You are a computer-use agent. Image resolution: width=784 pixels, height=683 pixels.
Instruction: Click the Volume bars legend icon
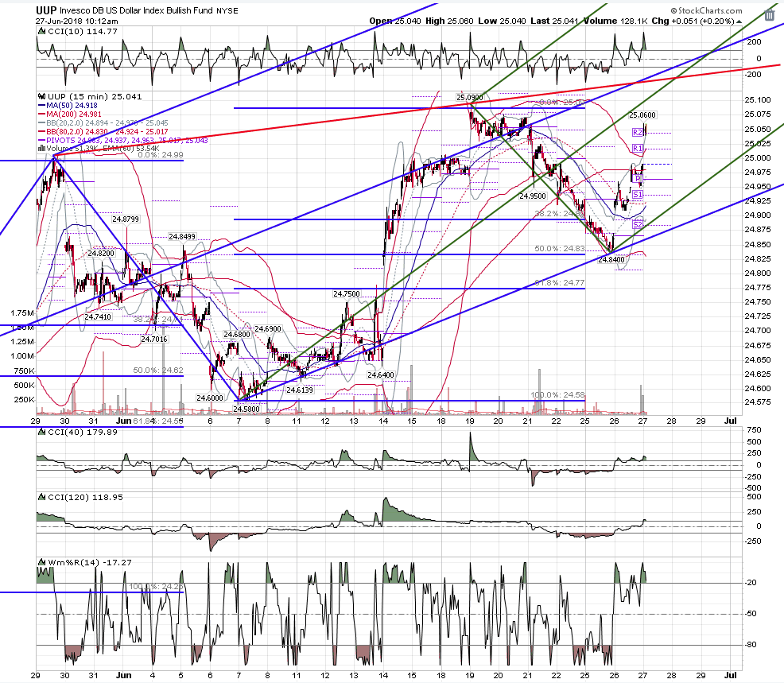(42, 149)
